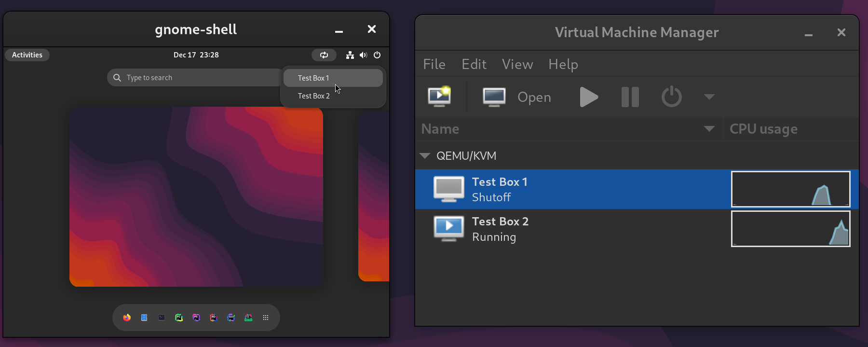Click the Shutoff status text
868x347 pixels.
click(x=491, y=197)
